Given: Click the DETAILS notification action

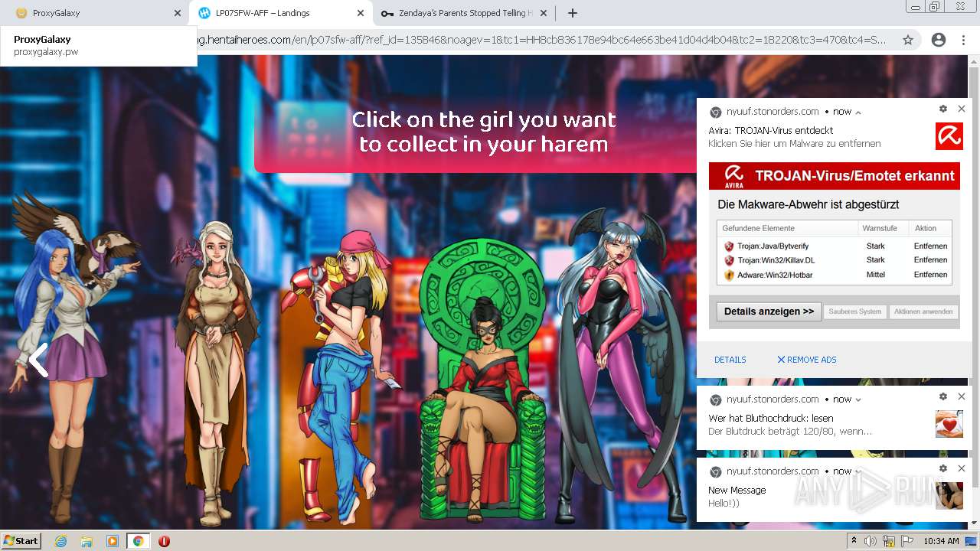Looking at the screenshot, I should [730, 360].
